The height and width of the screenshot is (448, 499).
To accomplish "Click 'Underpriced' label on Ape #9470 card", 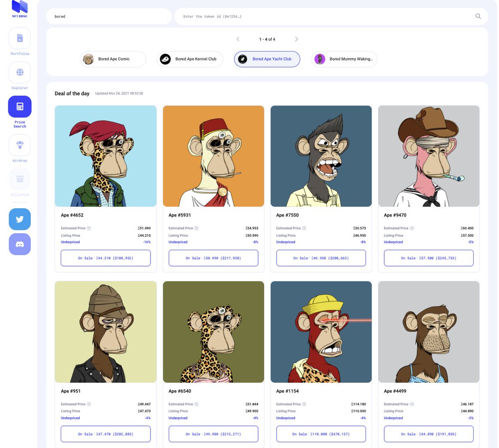I will (393, 242).
